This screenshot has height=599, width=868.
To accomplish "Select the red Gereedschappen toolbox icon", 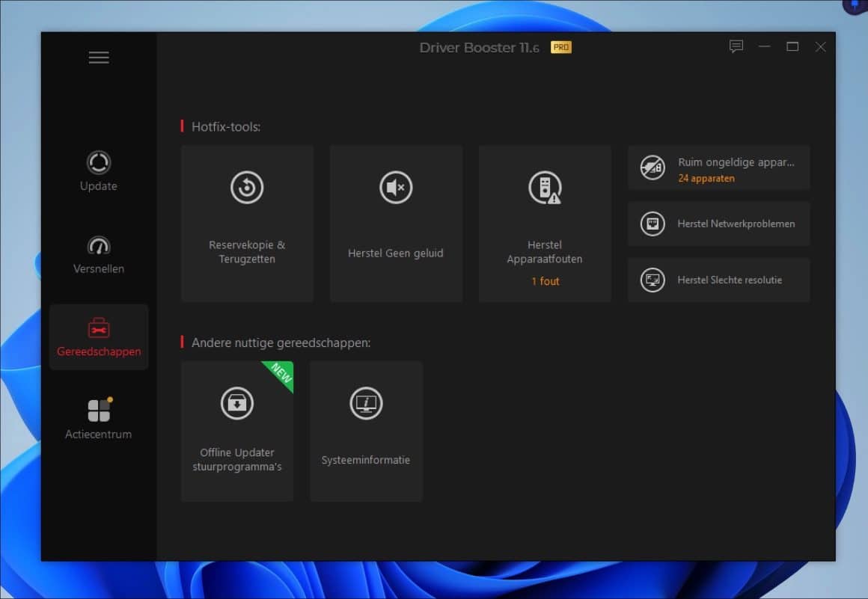I will point(98,327).
